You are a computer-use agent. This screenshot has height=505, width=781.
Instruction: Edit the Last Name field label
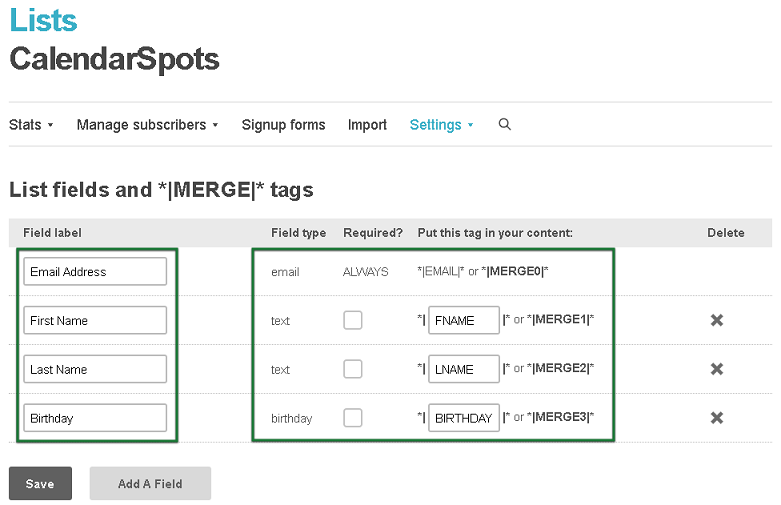coord(95,369)
